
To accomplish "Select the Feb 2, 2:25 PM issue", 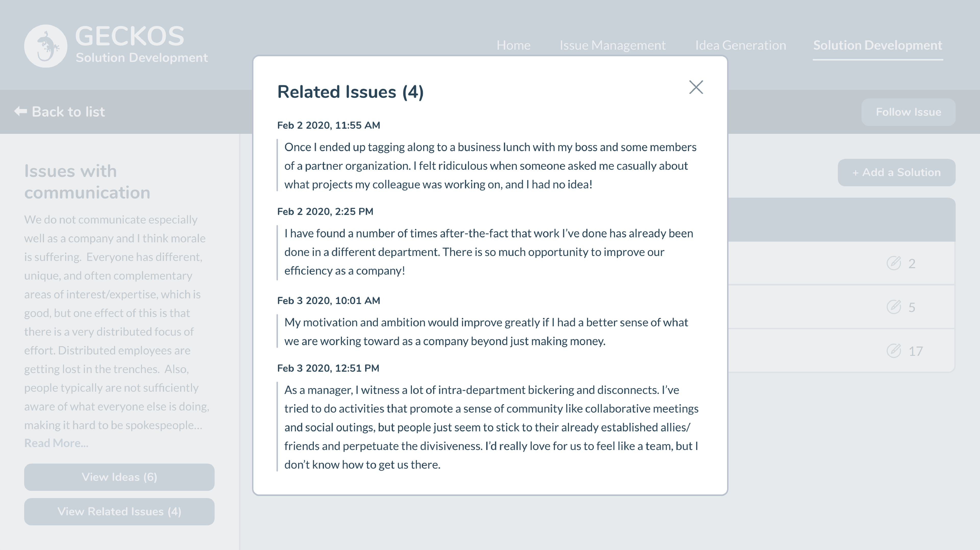I will [488, 252].
